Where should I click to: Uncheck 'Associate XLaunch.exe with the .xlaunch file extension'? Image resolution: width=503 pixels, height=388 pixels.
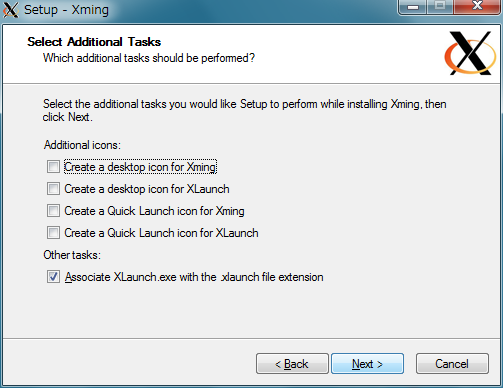(x=53, y=277)
